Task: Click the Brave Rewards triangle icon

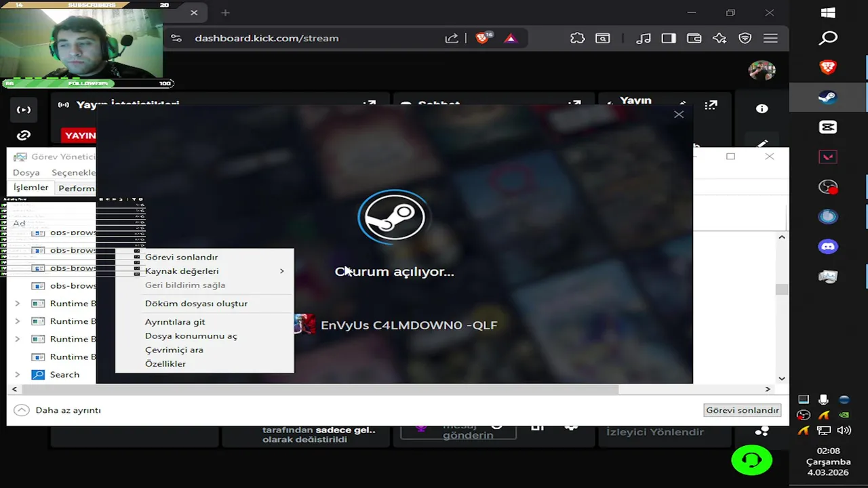Action: coord(511,39)
